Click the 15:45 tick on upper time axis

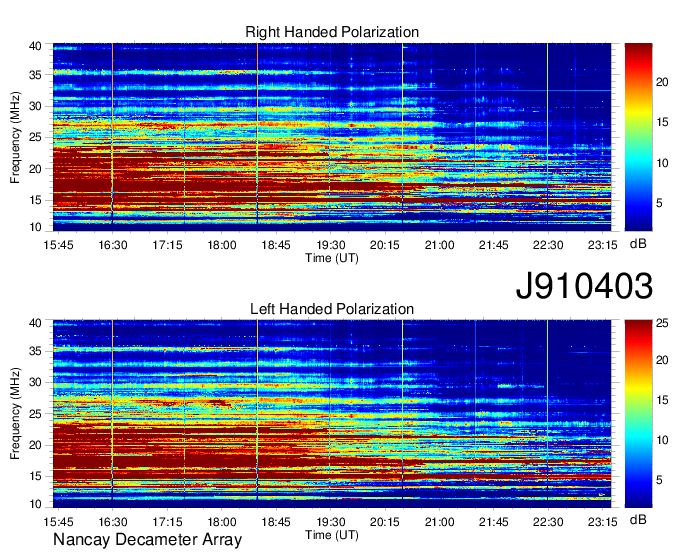[58, 245]
